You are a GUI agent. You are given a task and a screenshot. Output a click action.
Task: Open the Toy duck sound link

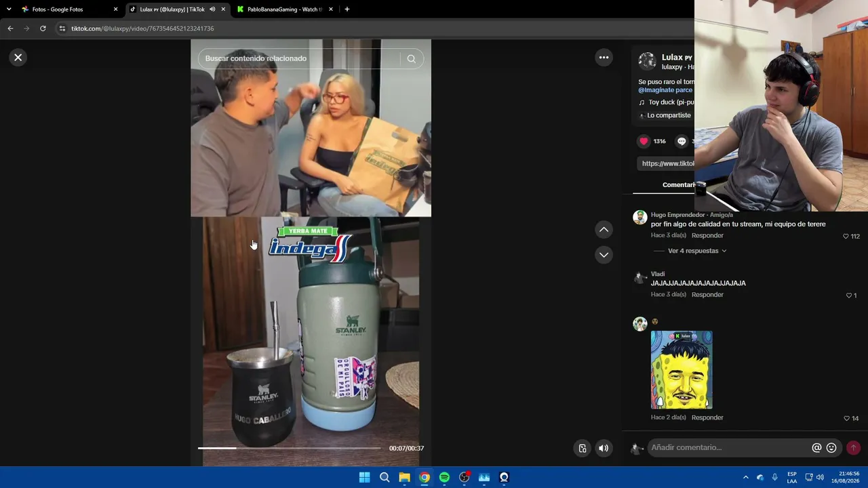(671, 102)
